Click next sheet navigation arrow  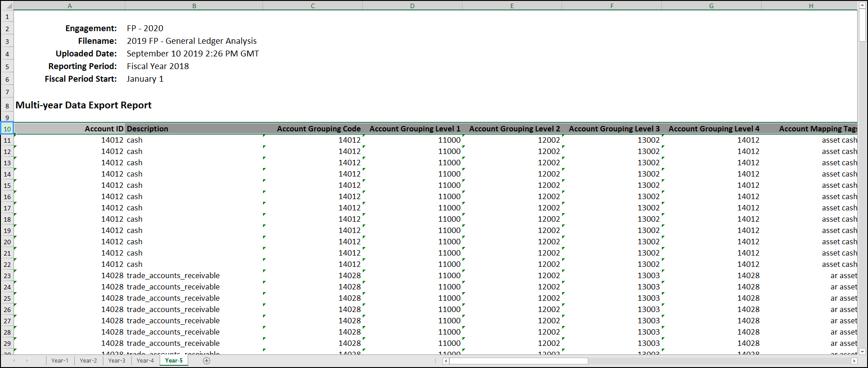click(x=27, y=360)
